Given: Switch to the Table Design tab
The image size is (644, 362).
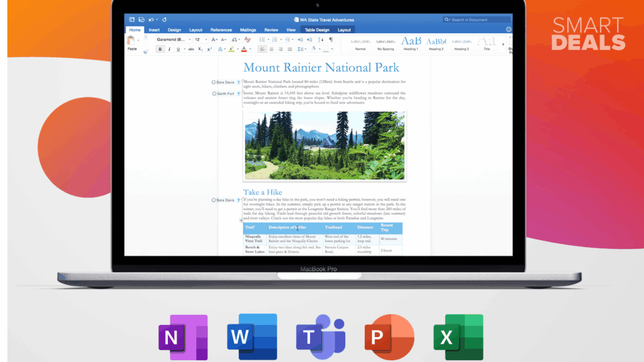Looking at the screenshot, I should coord(317,30).
